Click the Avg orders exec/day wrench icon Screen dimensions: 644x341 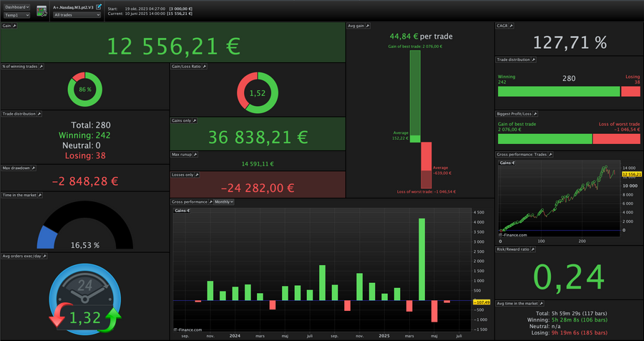click(45, 256)
